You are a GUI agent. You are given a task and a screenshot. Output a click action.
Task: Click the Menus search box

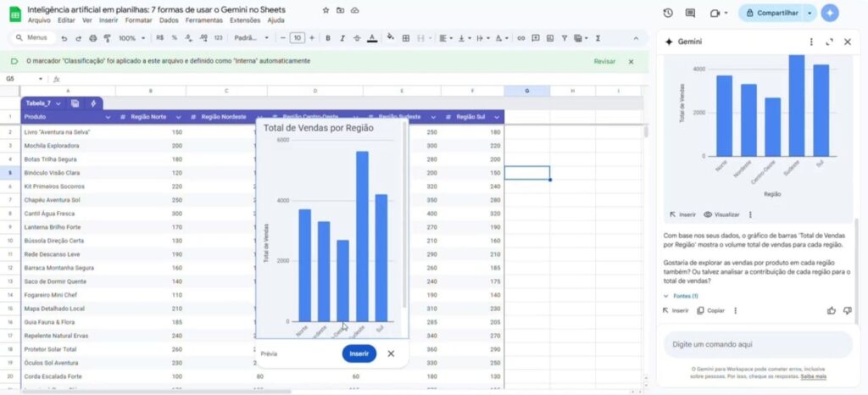click(33, 37)
